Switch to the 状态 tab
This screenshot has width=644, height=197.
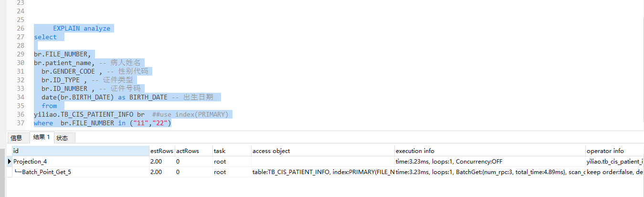(62, 138)
